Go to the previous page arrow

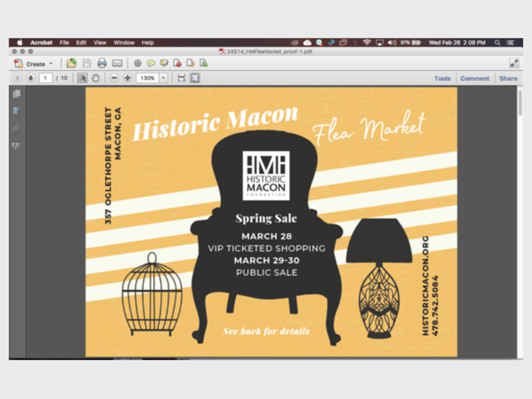[17, 78]
